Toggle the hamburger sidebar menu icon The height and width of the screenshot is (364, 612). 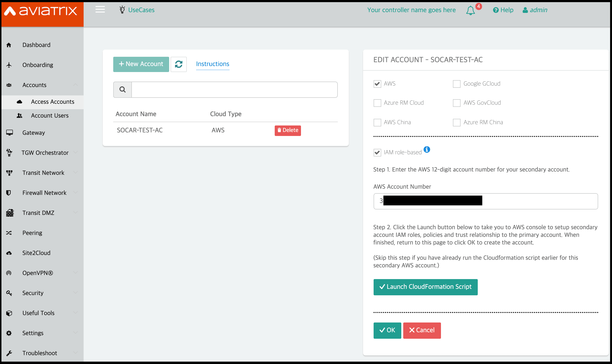coord(100,10)
